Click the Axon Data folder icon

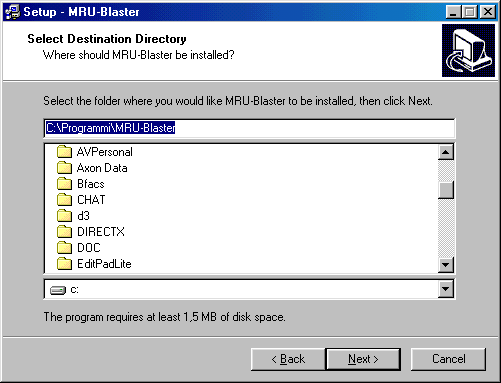[x=64, y=168]
